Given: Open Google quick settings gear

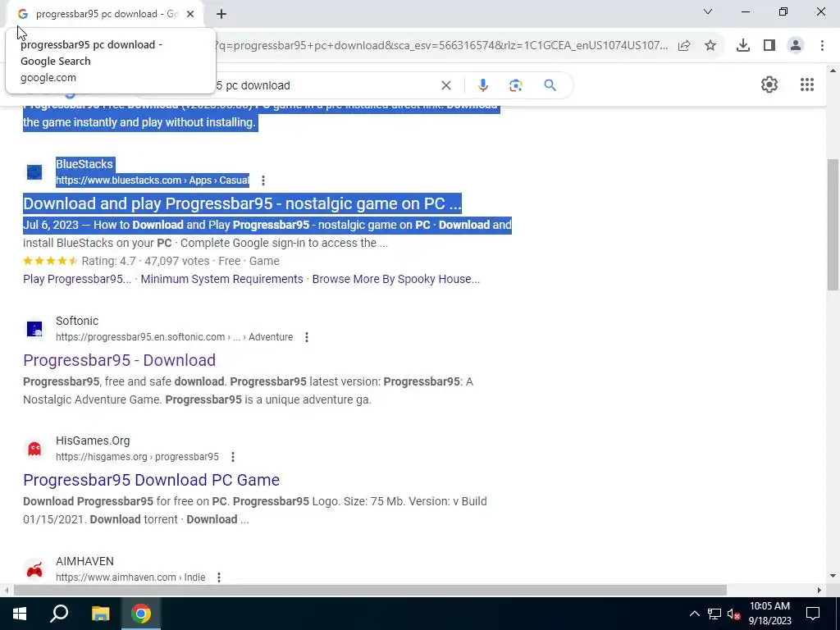Looking at the screenshot, I should click(769, 84).
